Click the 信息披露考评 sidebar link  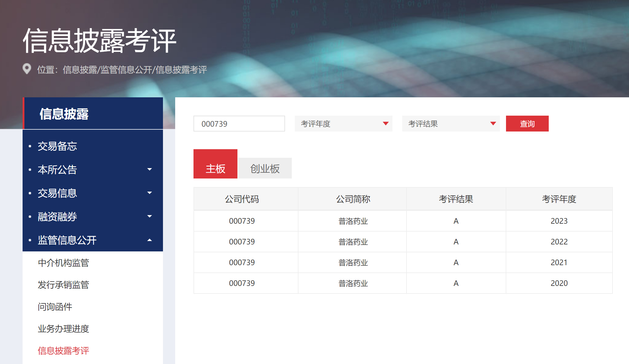63,351
